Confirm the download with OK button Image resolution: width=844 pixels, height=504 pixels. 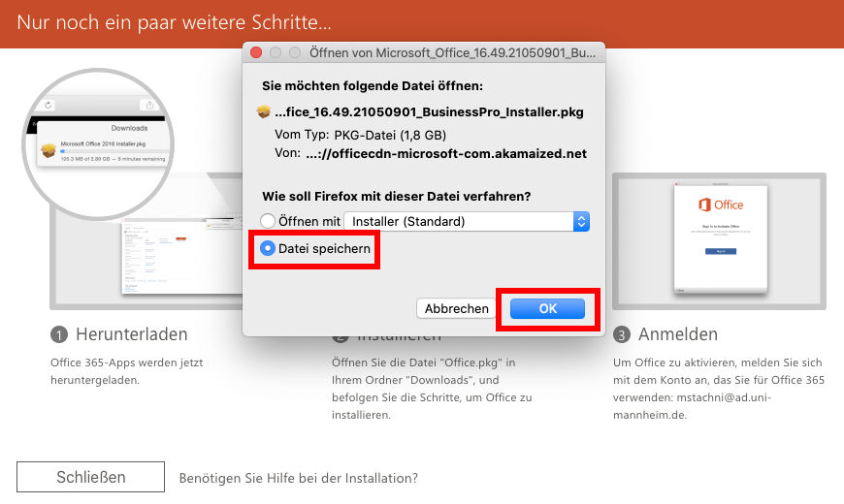click(x=547, y=309)
